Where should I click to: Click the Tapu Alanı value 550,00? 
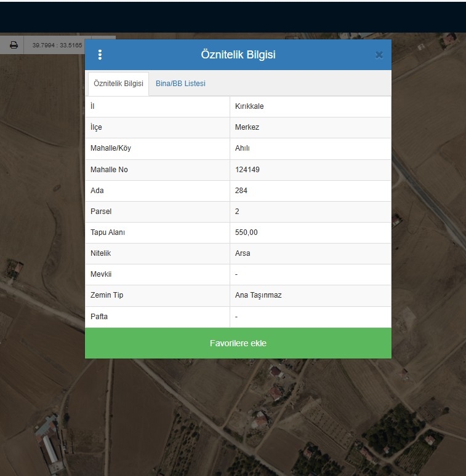click(x=246, y=232)
